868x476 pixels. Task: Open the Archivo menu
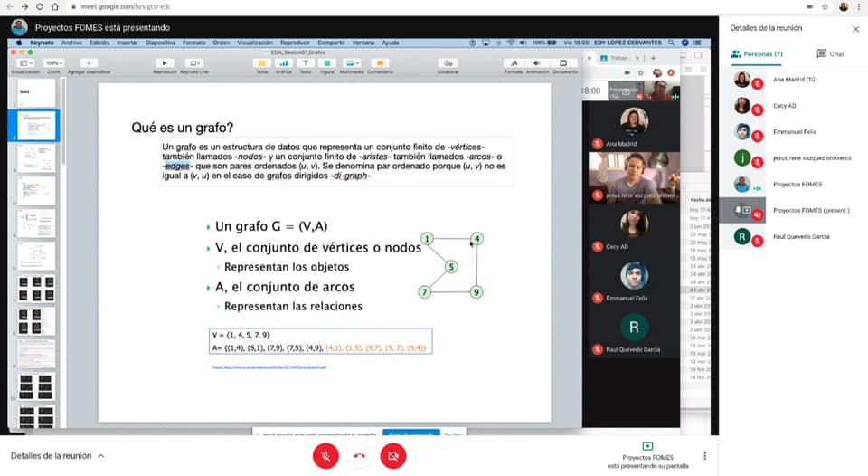pyautogui.click(x=71, y=43)
